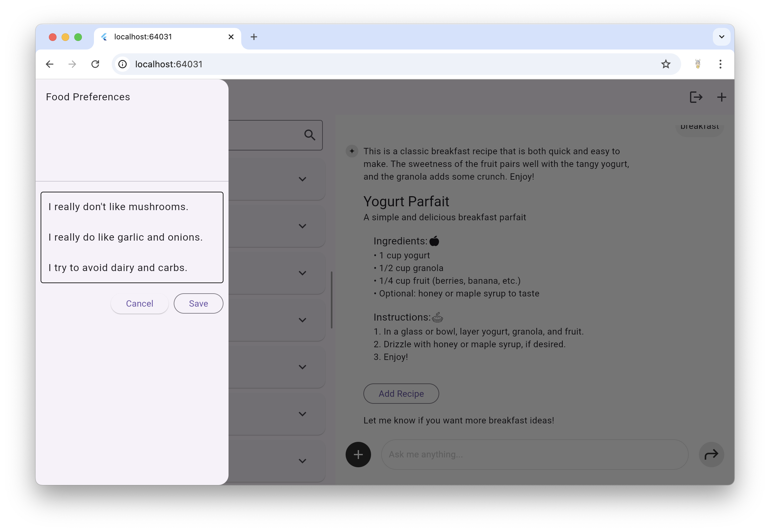Viewport: 770px width, 532px height.
Task: Click the browser back arrow
Action: (x=50, y=64)
